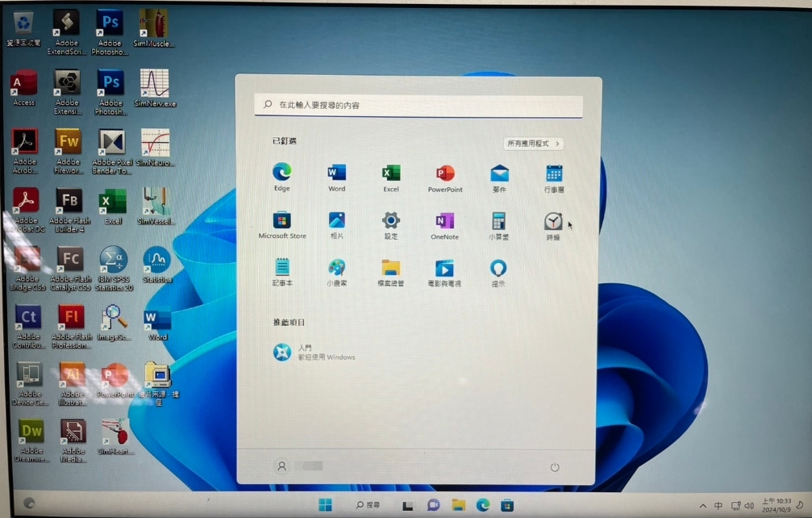Viewport: 812px width, 518px height.
Task: Click the power button in Start menu
Action: [x=555, y=467]
